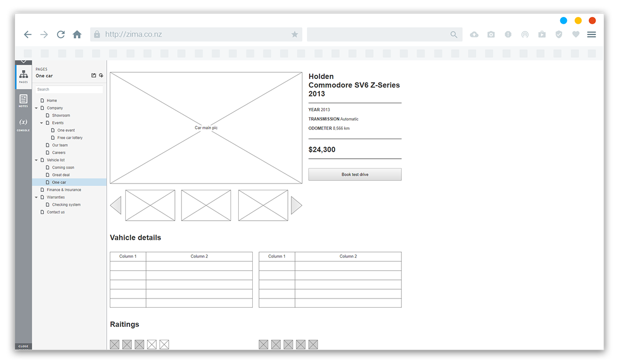Go to browser home page
This screenshot has width=619, height=364.
[77, 35]
